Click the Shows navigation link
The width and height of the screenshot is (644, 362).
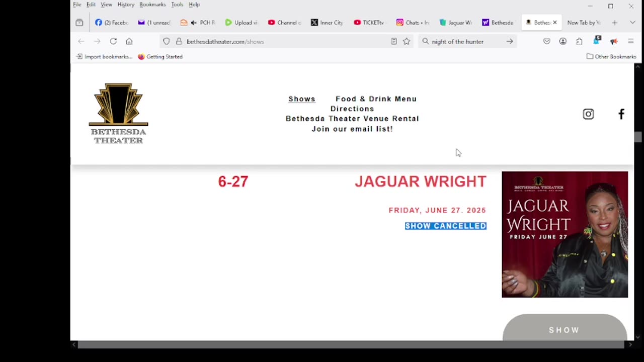click(x=302, y=99)
